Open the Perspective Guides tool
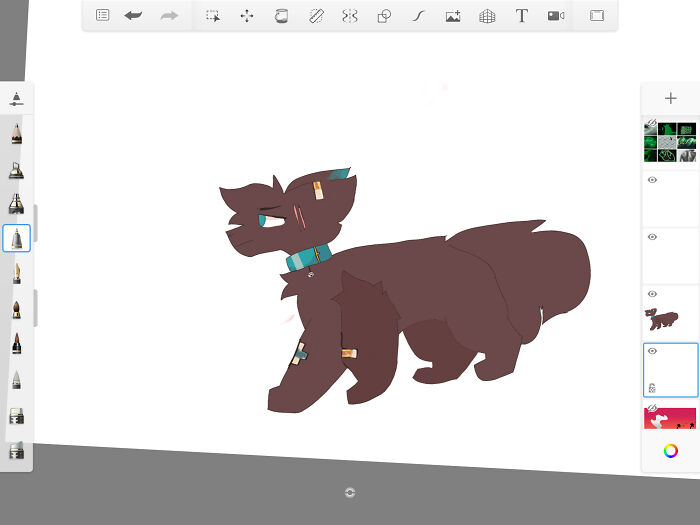The height and width of the screenshot is (525, 700). (x=487, y=16)
